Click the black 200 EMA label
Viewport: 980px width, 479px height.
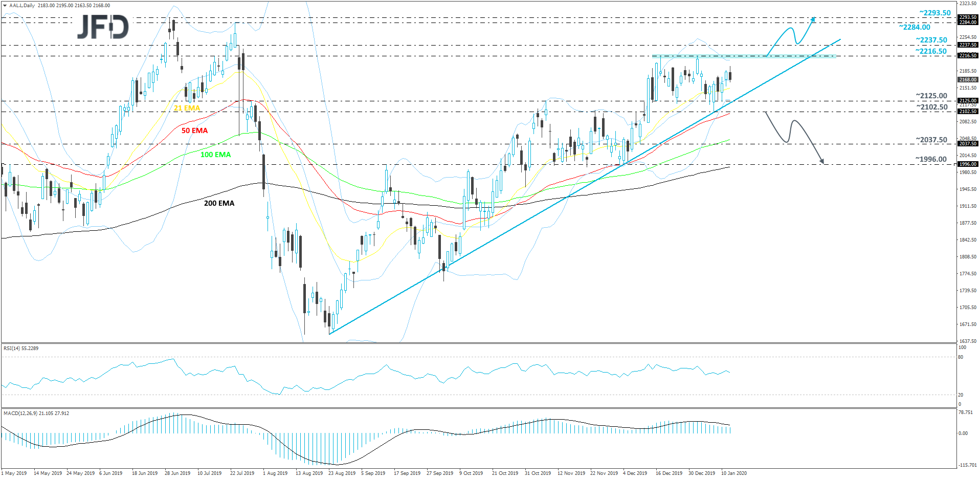[218, 203]
